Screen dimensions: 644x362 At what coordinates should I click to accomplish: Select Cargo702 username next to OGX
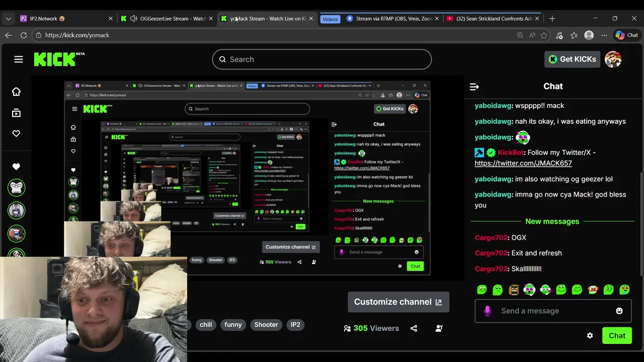[x=491, y=237]
